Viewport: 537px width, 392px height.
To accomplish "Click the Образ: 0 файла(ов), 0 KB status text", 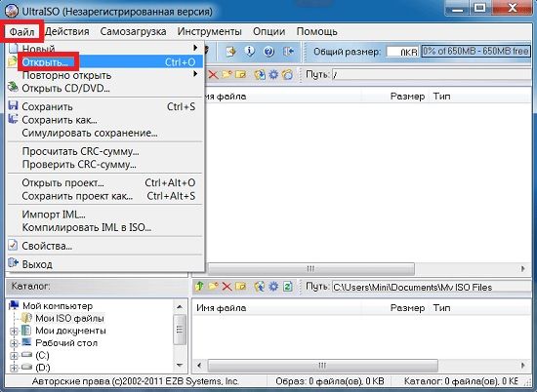I will pos(330,380).
